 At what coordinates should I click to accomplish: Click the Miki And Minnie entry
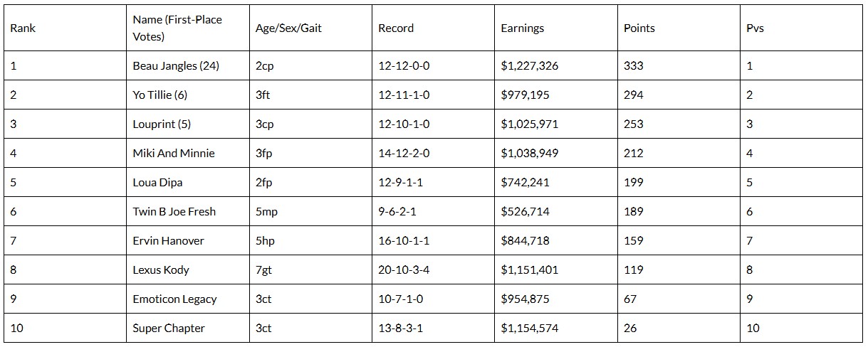pyautogui.click(x=174, y=153)
